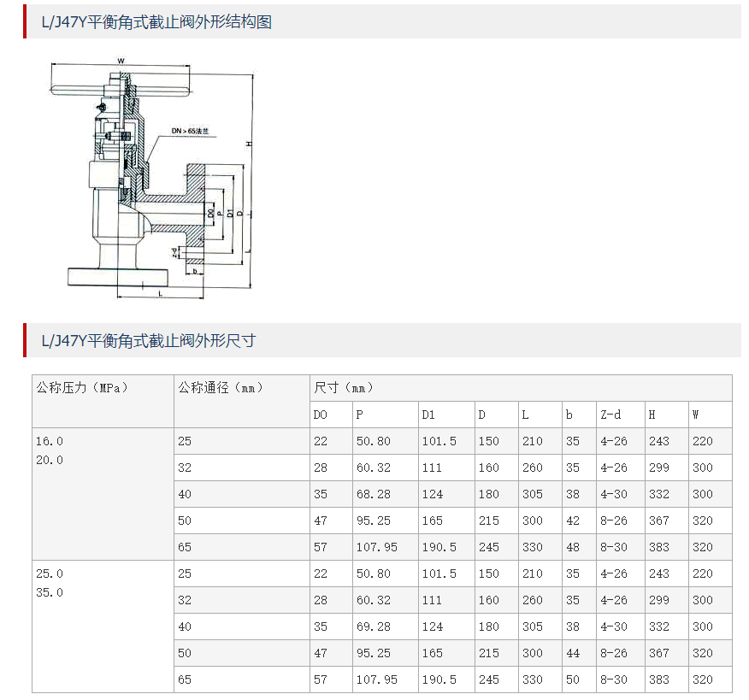Select P value 95.25 in the 16.0/20.0 group
Viewport: 749px width, 700px height.
[373, 521]
